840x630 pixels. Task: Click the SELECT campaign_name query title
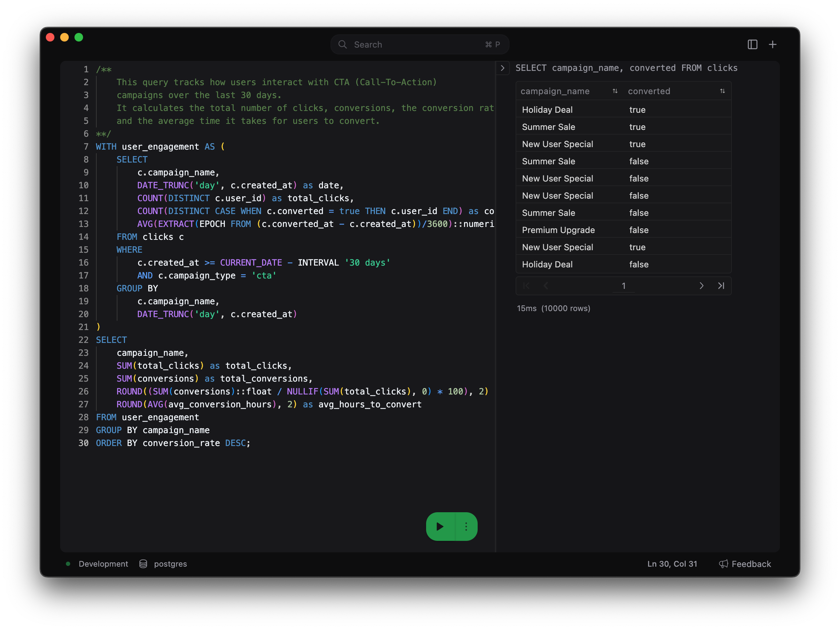click(626, 68)
